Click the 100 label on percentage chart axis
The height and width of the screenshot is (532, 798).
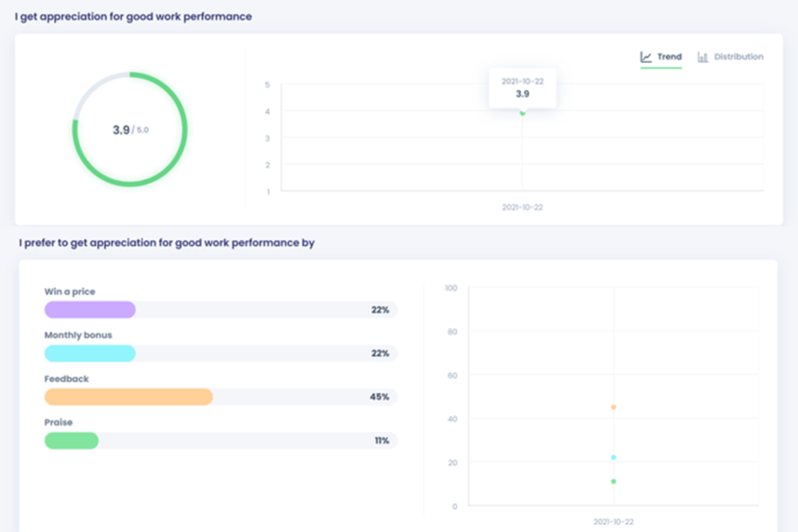point(451,288)
